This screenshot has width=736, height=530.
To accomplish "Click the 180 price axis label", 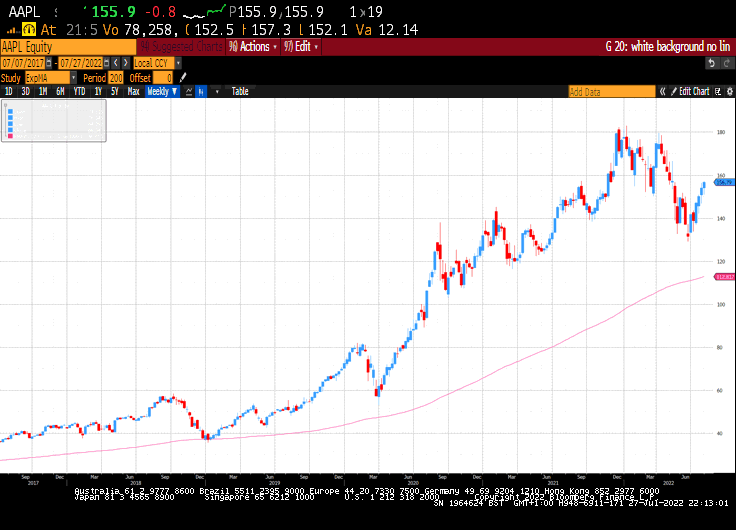I will [x=721, y=132].
